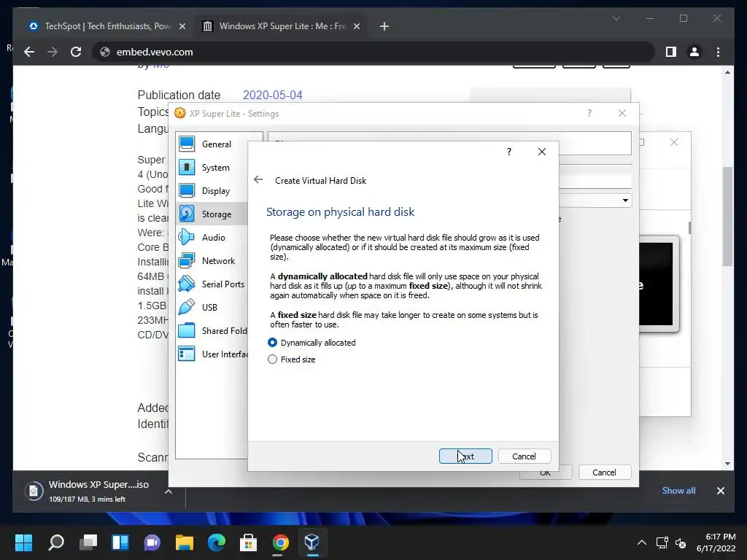Click the help question mark in wizard dialog
The image size is (747, 560).
(x=508, y=152)
